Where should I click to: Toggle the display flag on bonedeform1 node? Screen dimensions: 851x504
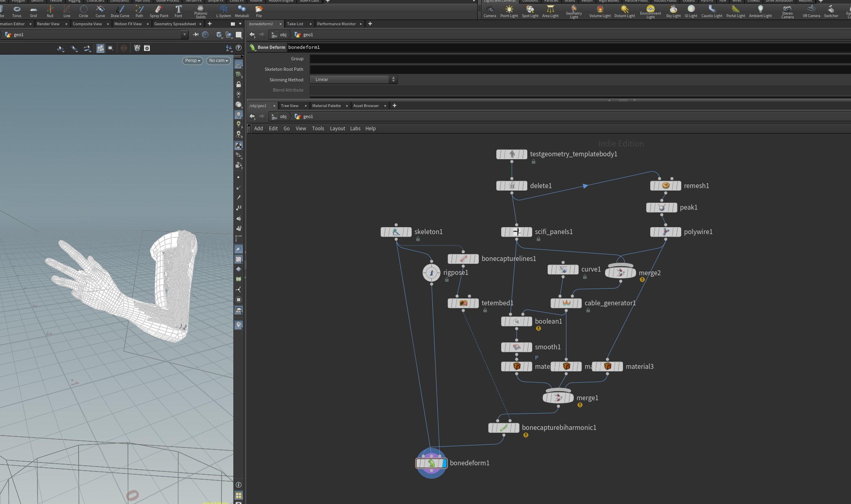pos(443,463)
